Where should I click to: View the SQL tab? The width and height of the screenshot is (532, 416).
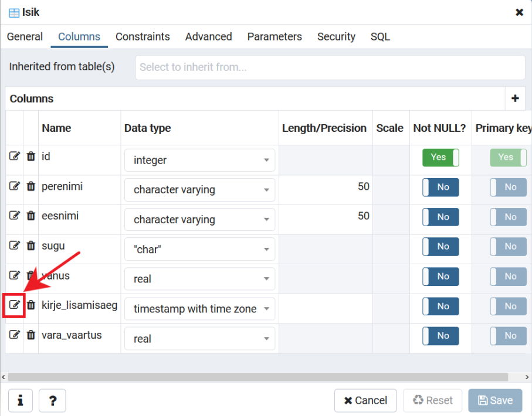pos(380,36)
